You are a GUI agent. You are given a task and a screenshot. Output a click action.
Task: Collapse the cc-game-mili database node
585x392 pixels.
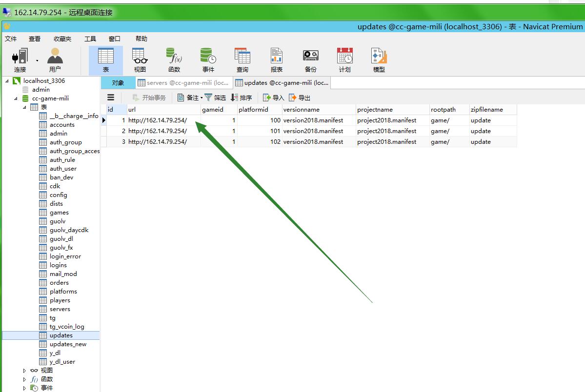coord(16,98)
